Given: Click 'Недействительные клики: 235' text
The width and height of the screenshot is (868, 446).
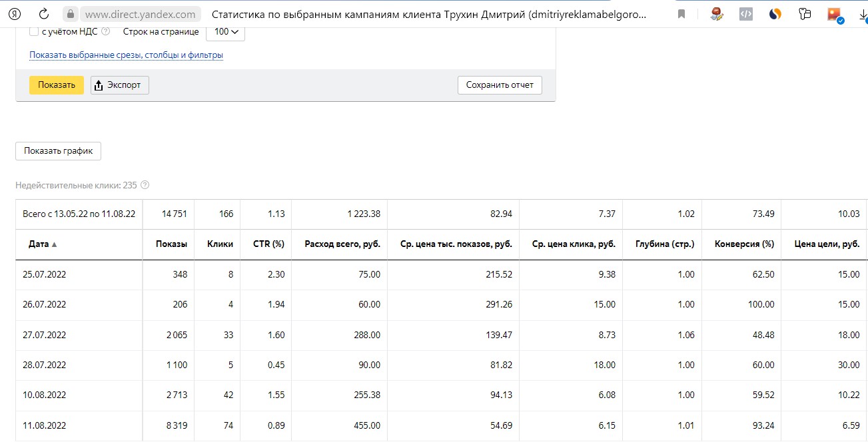Looking at the screenshot, I should (76, 185).
